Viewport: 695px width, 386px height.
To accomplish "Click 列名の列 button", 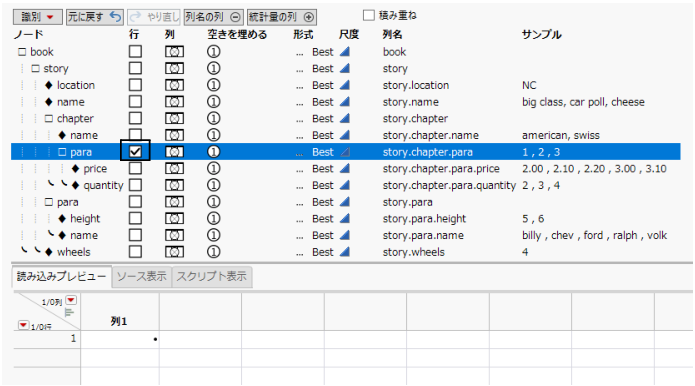I will [213, 17].
